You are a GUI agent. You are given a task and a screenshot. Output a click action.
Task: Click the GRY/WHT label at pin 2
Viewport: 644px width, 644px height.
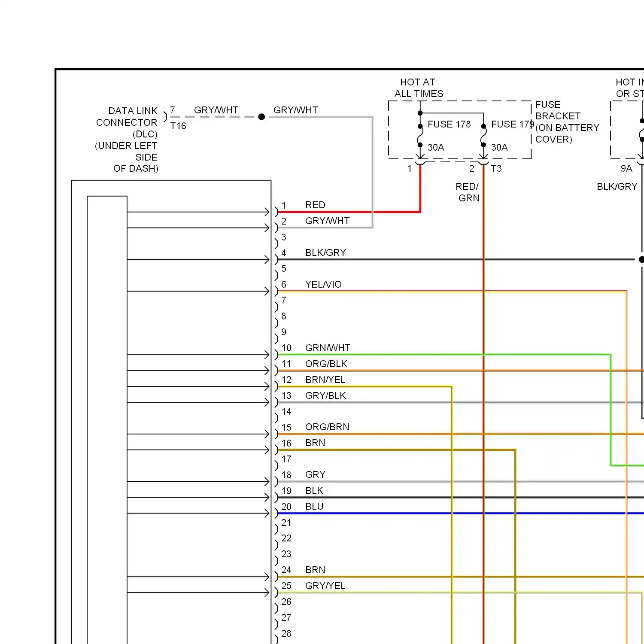327,221
